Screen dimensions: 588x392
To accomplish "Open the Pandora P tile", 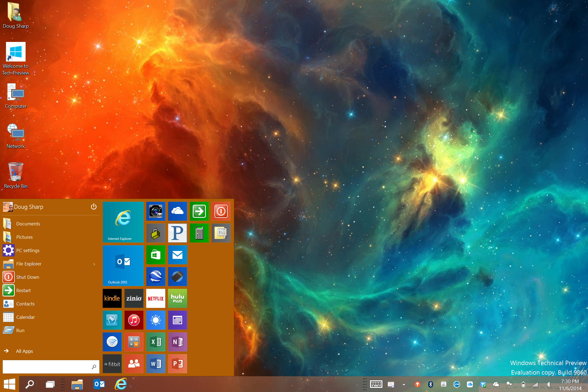I will [x=177, y=233].
